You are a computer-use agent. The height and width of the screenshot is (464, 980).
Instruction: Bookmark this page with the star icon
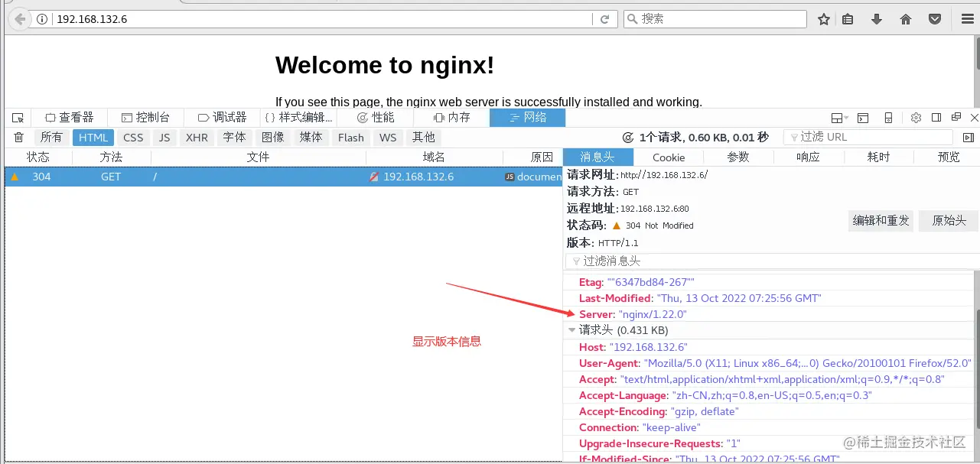[823, 19]
